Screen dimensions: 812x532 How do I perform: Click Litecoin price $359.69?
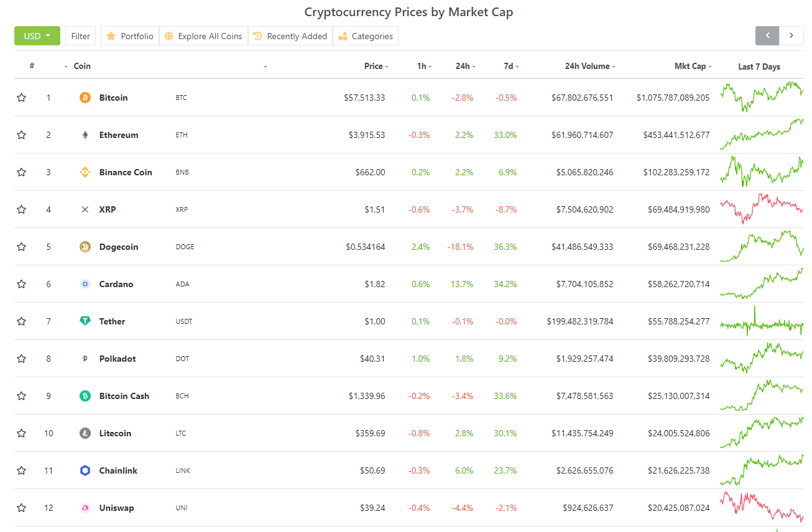(370, 433)
